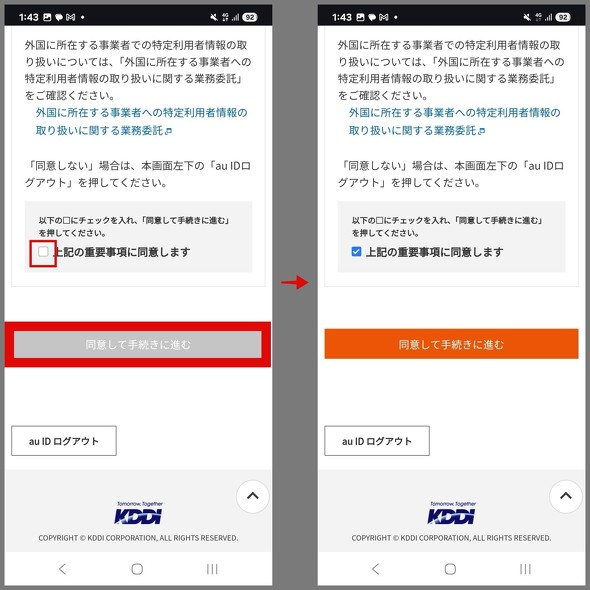This screenshot has width=590, height=590.
Task: Uncheck the blue checked agreement checkbox
Action: [356, 252]
